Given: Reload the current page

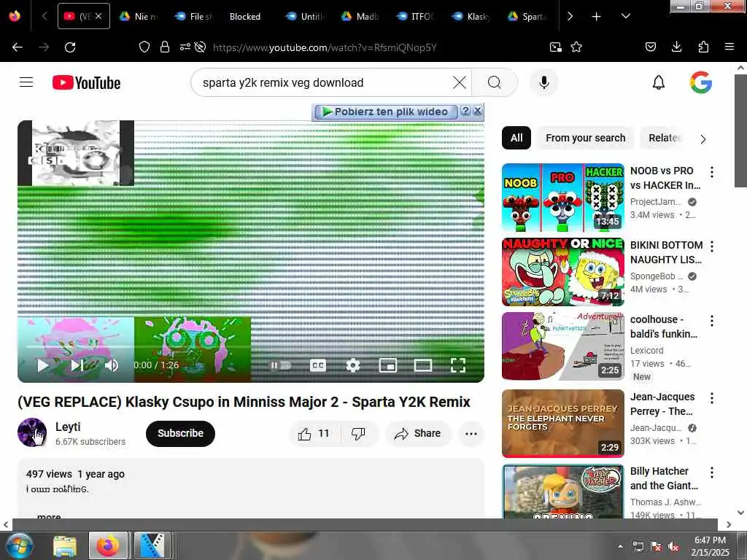Looking at the screenshot, I should point(70,47).
